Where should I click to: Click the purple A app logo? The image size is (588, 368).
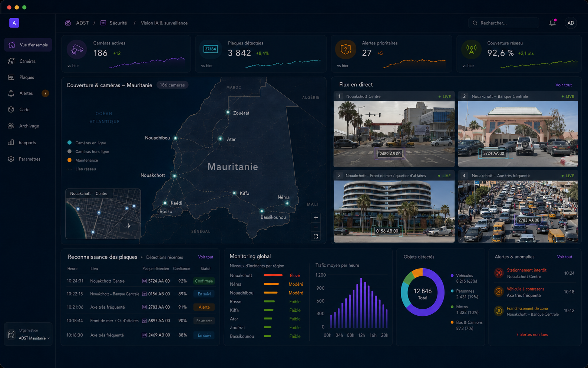[x=14, y=23]
